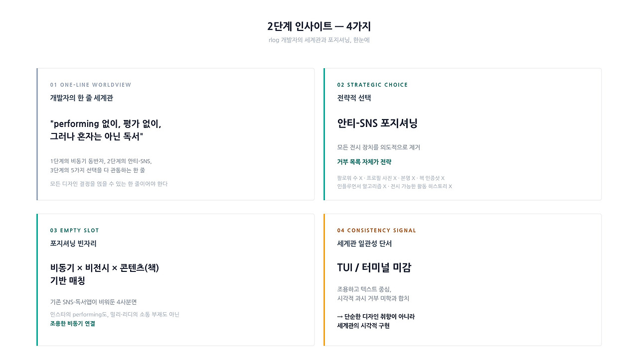The width and height of the screenshot is (638, 364).
Task: Click the quote beginning 'performing 없이, 평가 없이'
Action: coord(106,130)
